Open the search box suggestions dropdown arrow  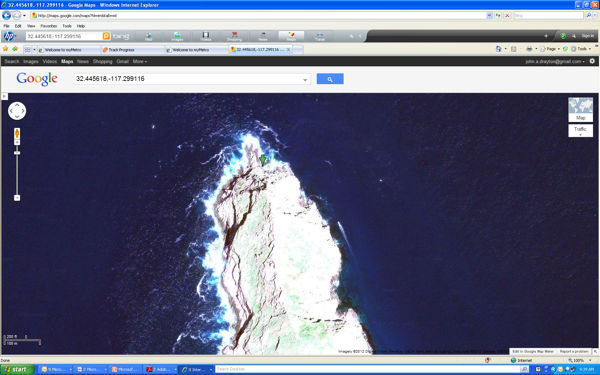tap(305, 80)
